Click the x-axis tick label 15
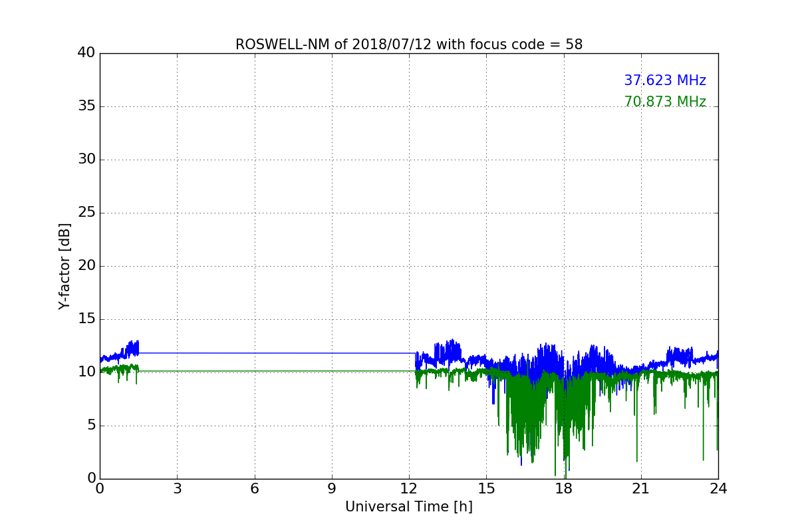Viewport: 798px width, 532px height. (x=486, y=489)
